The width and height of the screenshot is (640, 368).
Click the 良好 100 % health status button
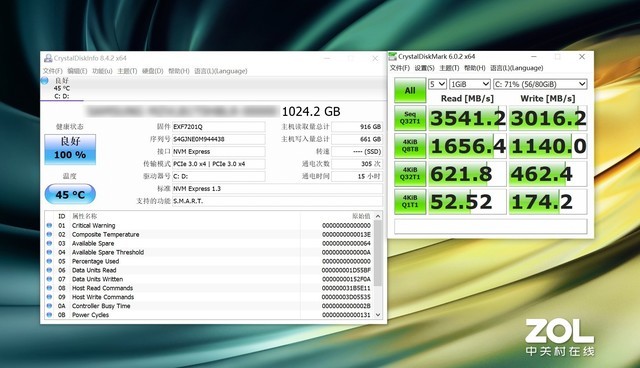coord(70,149)
